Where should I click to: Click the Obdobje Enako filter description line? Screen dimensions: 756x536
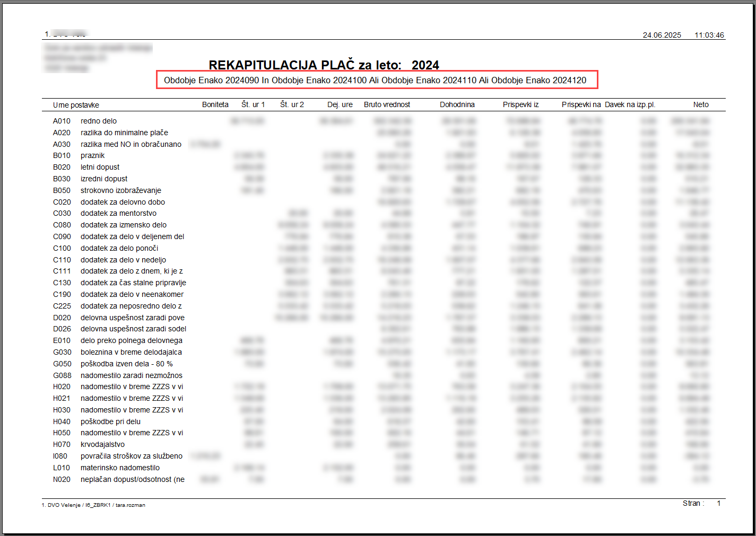tap(375, 81)
